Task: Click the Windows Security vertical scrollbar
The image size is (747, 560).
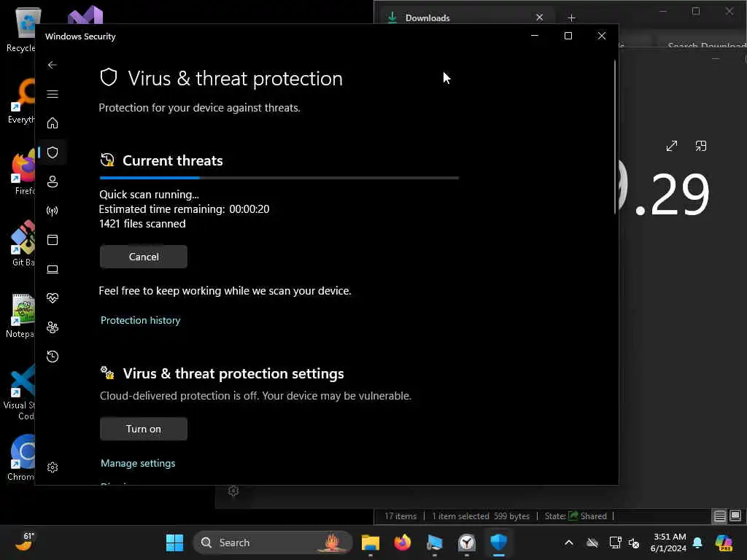Action: coord(614,137)
